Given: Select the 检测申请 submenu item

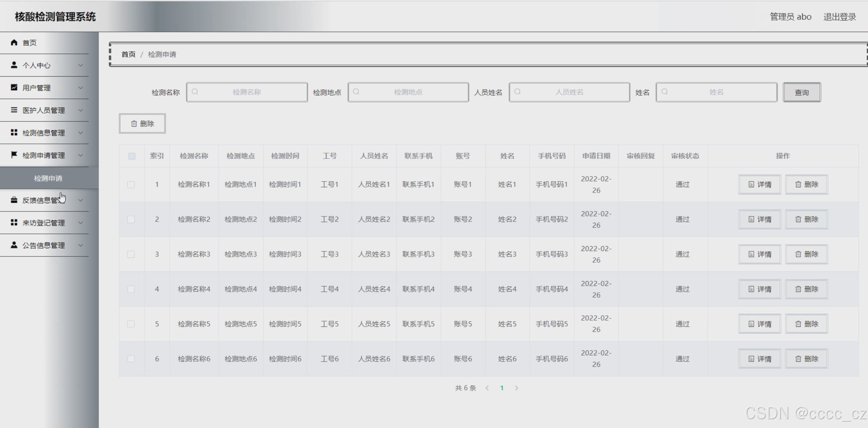Looking at the screenshot, I should pos(48,178).
